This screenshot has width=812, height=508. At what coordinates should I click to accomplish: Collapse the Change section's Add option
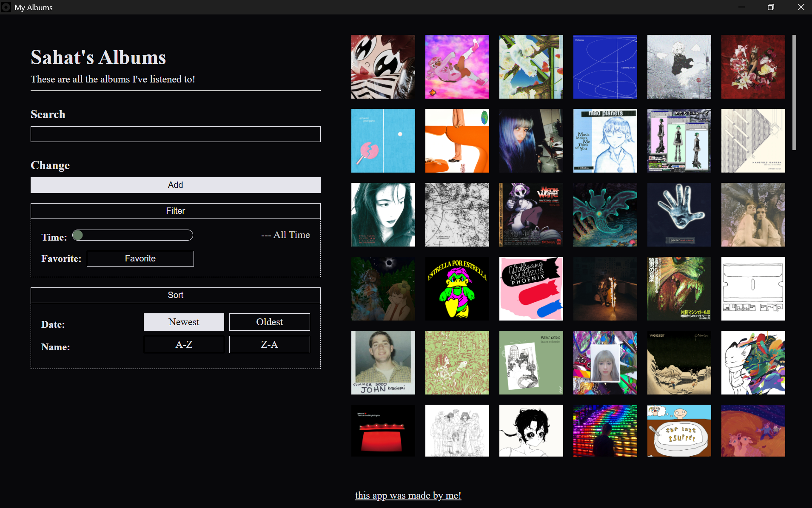175,185
